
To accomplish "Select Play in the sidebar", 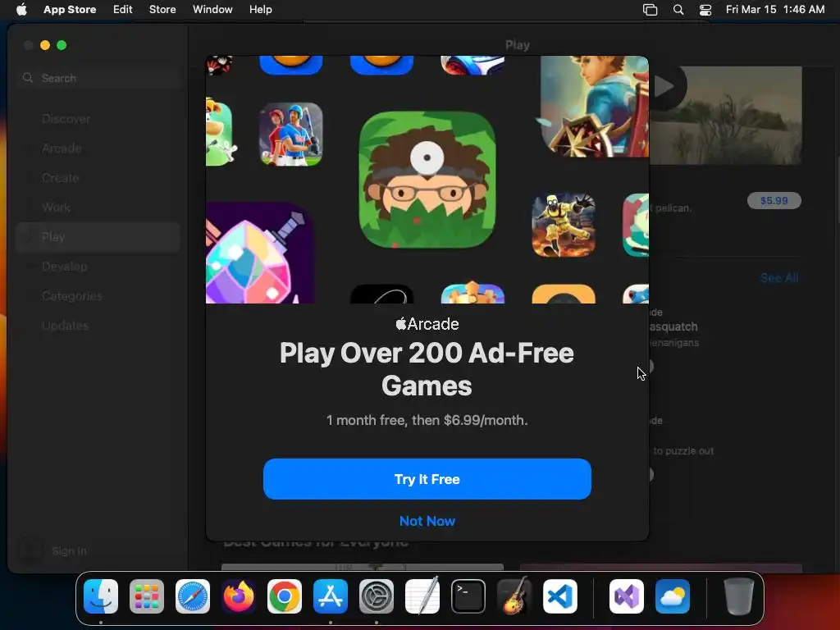I will pyautogui.click(x=98, y=237).
